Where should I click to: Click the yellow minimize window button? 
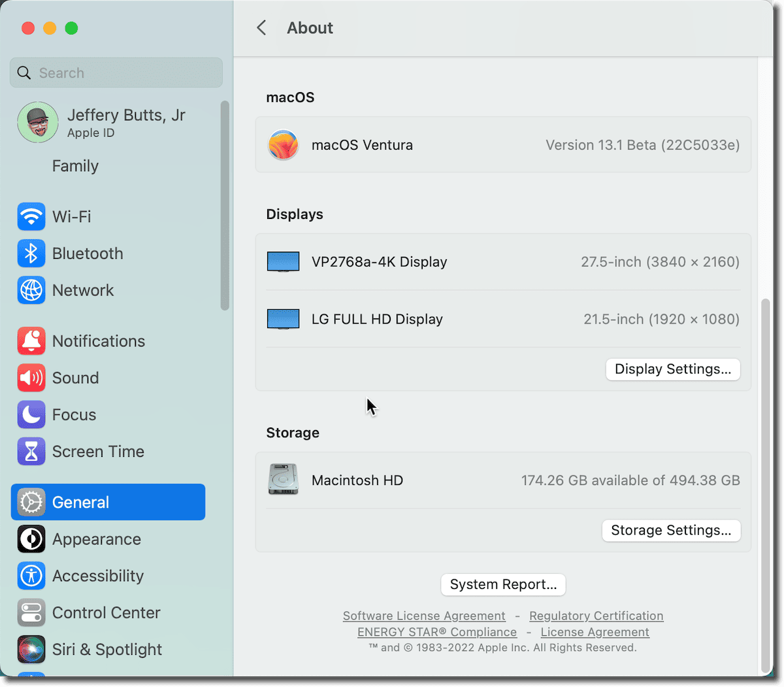tap(50, 28)
